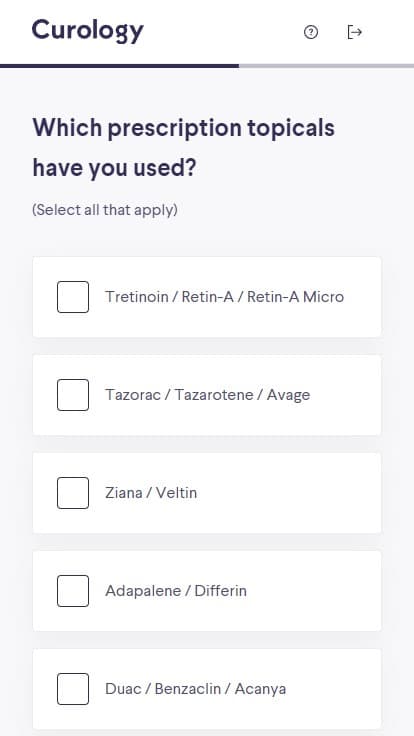
Task: Click the log out exit icon
Action: pos(354,32)
